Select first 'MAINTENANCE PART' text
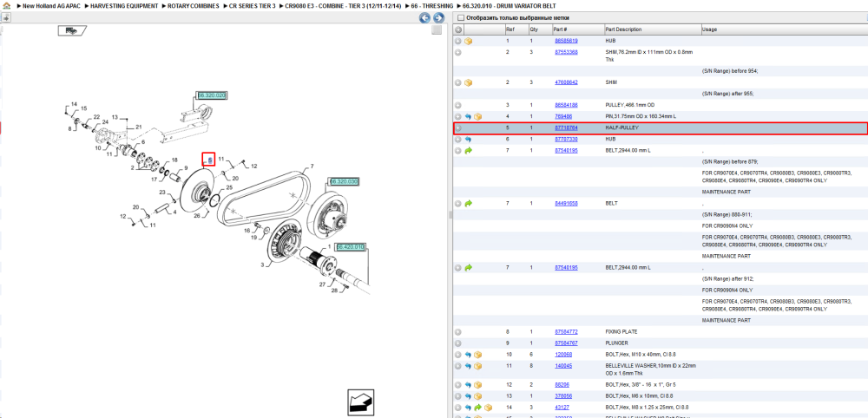 727,192
